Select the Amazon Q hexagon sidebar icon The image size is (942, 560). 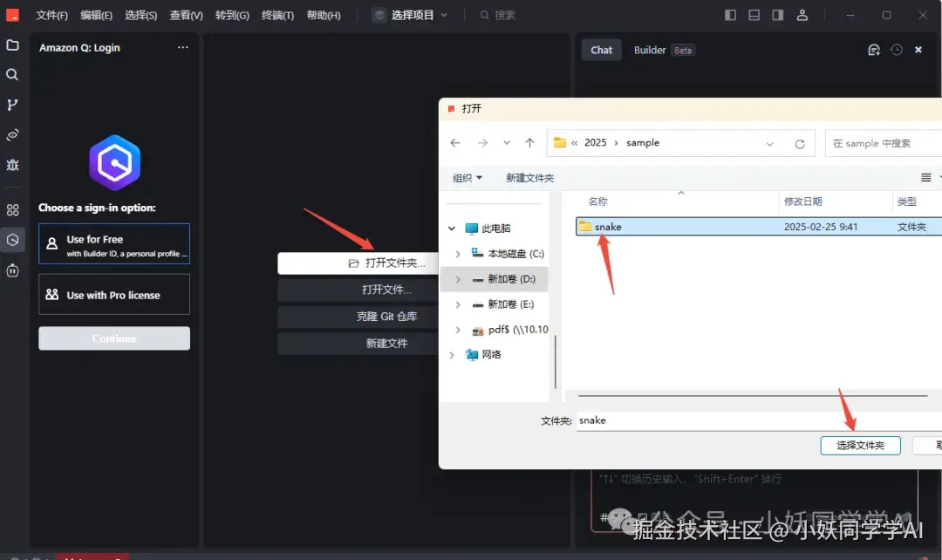click(x=12, y=240)
